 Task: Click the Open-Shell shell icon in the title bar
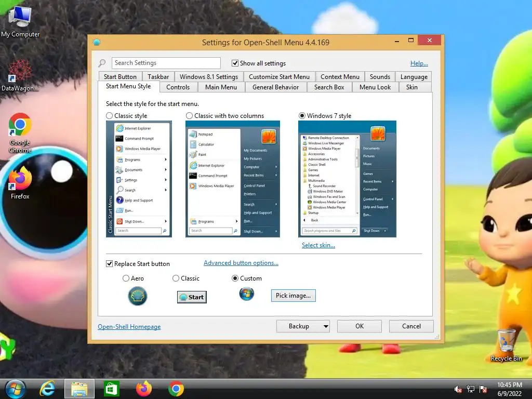pos(97,42)
